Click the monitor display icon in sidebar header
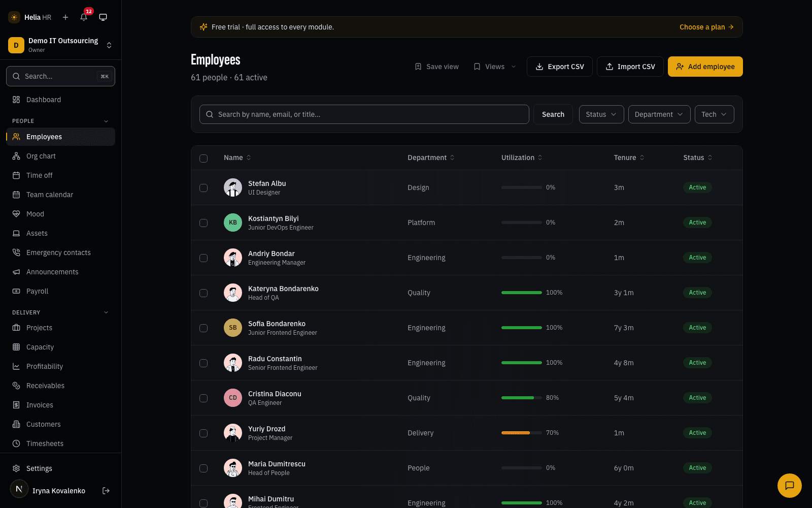The image size is (812, 508). click(103, 17)
